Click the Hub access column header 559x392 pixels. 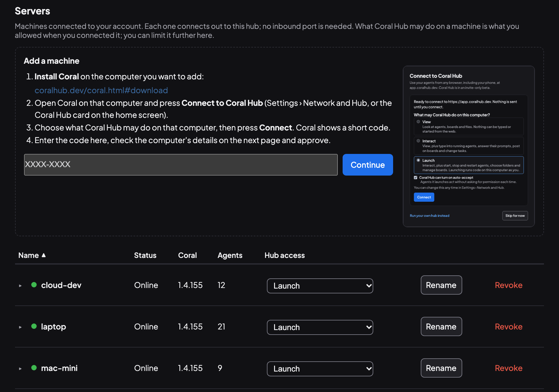coord(285,255)
